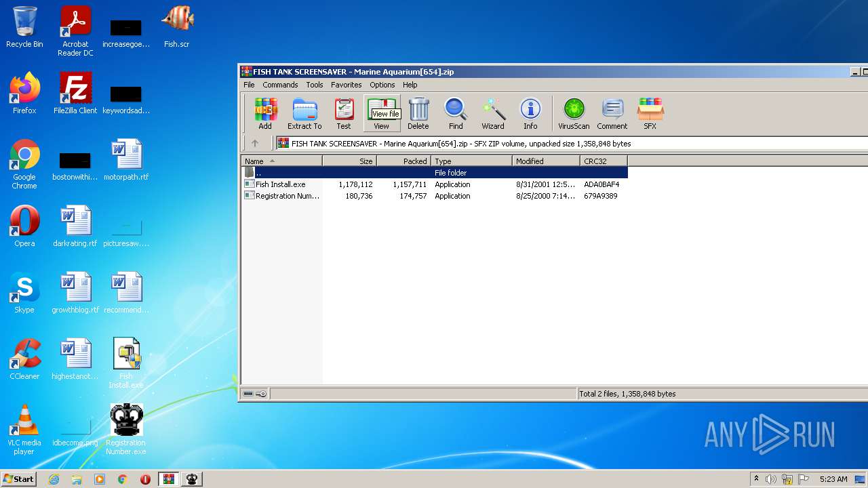Open the Find magnifier tool
The height and width of the screenshot is (488, 868).
[456, 113]
